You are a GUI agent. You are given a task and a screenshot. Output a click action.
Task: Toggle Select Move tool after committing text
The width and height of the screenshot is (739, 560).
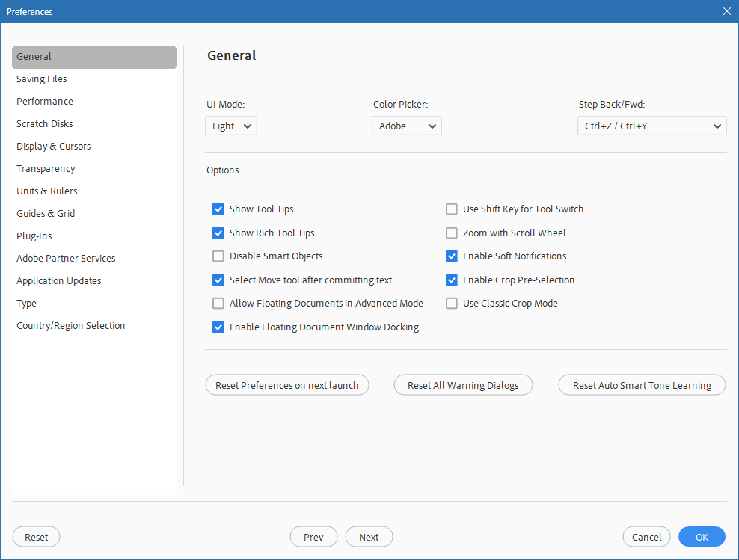click(x=218, y=280)
